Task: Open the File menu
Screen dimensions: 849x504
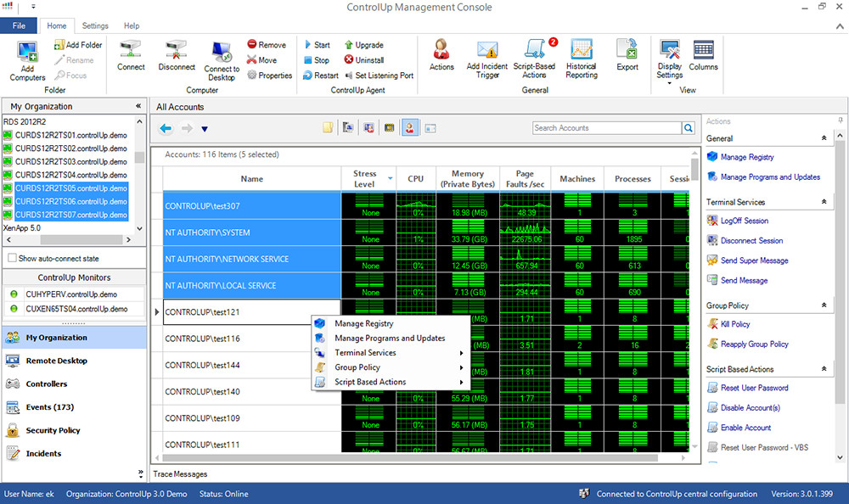Action: coord(19,25)
